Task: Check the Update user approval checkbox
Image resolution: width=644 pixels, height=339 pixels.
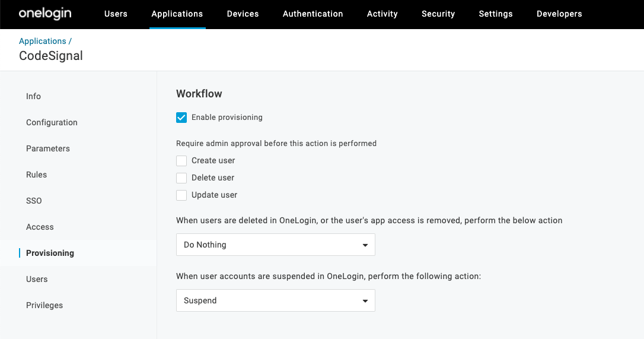Action: [x=181, y=195]
